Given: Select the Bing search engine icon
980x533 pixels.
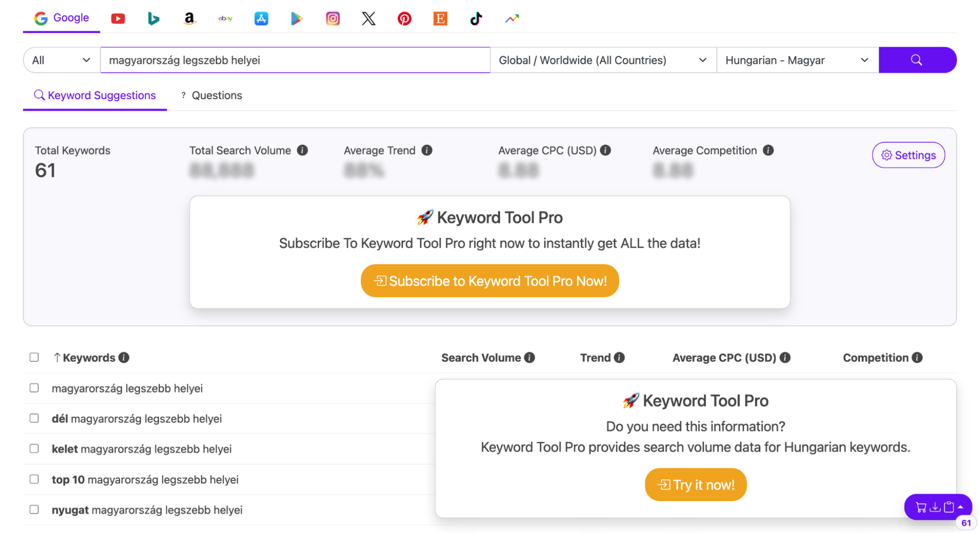Looking at the screenshot, I should (153, 19).
